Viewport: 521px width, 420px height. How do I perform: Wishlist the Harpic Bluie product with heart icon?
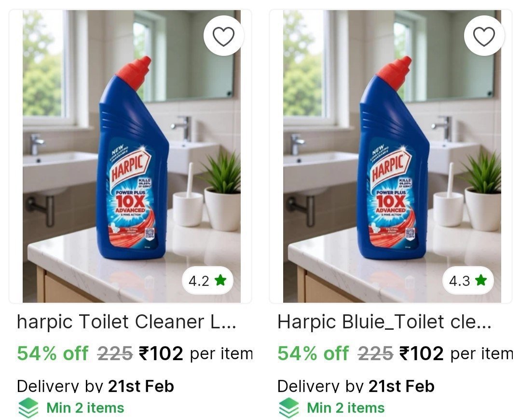484,36
